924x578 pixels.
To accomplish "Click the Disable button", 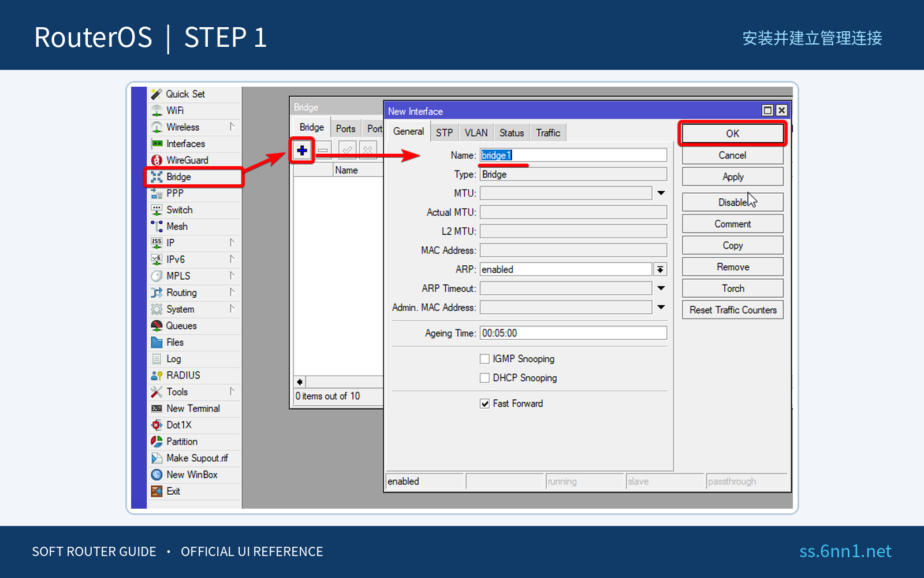I will (733, 202).
